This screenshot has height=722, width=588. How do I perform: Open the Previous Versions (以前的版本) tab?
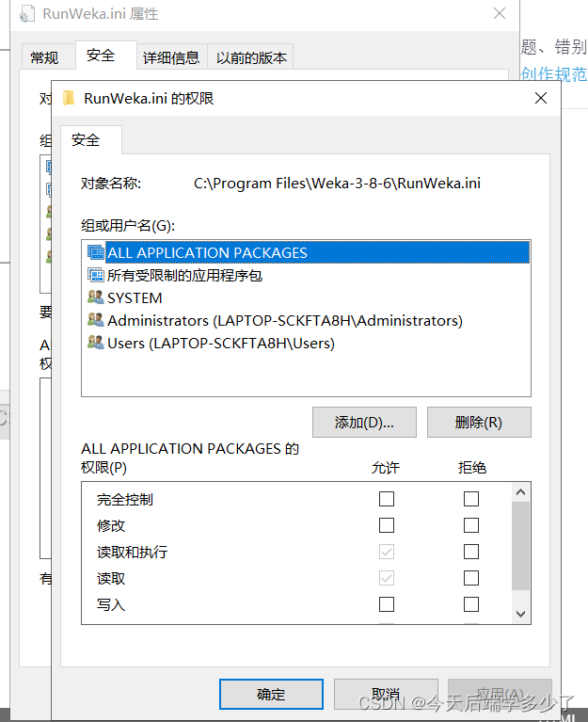pos(251,57)
